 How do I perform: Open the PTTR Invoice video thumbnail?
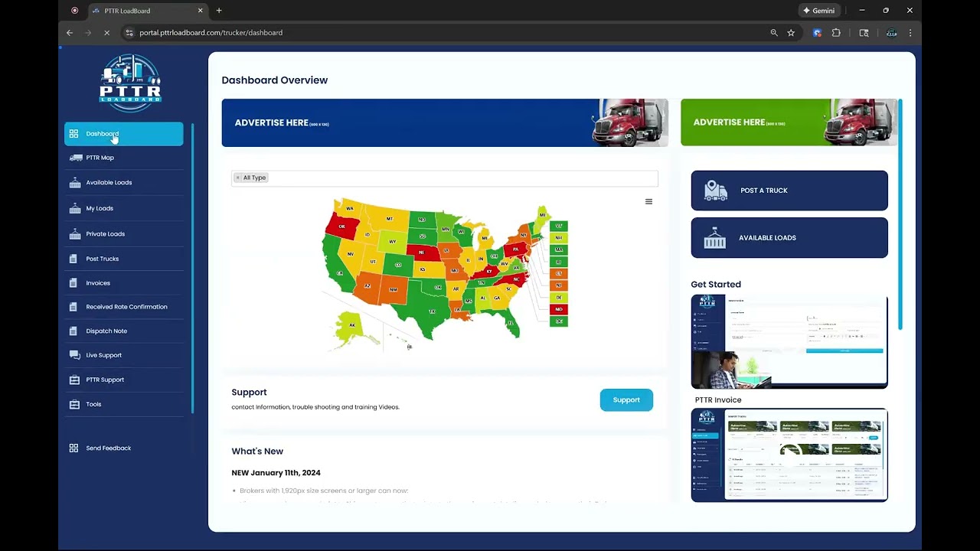pyautogui.click(x=789, y=341)
